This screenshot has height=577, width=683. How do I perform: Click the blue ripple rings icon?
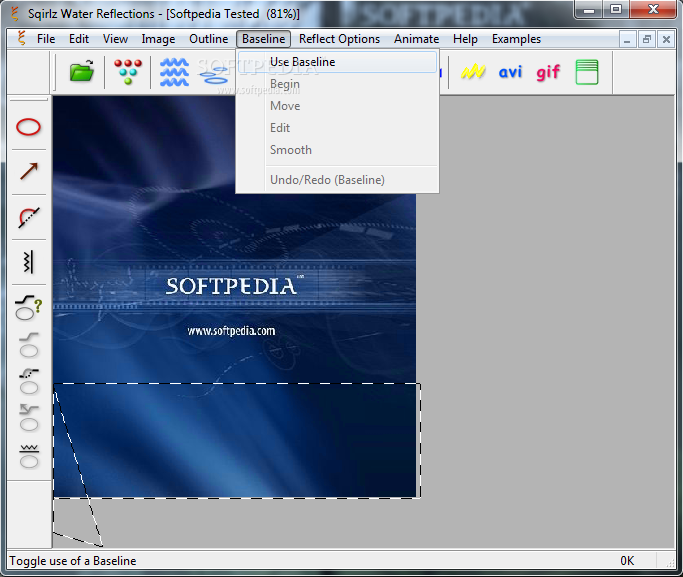tap(213, 74)
